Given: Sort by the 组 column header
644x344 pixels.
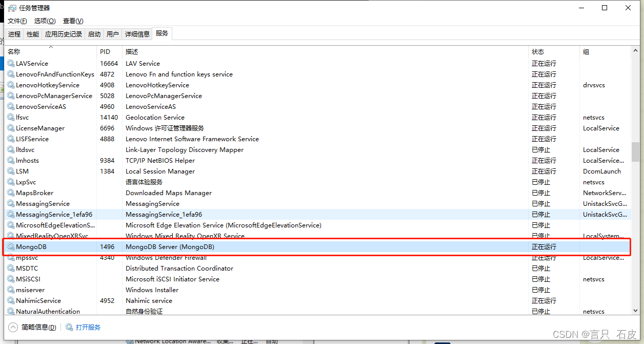Looking at the screenshot, I should click(x=605, y=51).
